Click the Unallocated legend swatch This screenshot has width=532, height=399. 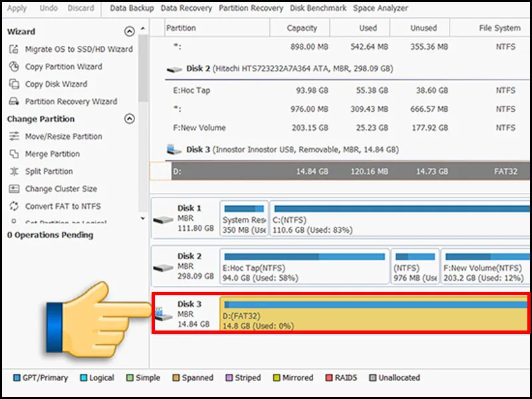[372, 378]
